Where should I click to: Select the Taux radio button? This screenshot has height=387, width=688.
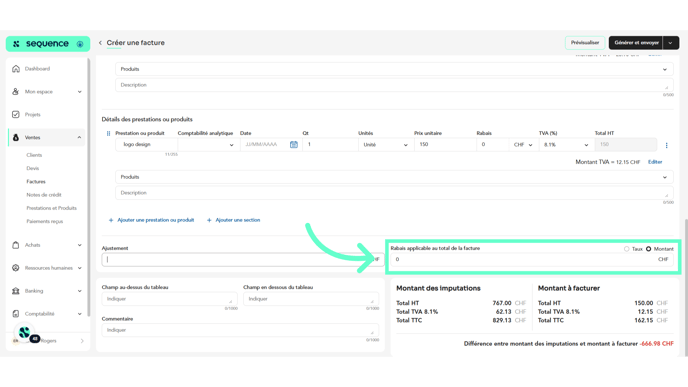tap(626, 249)
